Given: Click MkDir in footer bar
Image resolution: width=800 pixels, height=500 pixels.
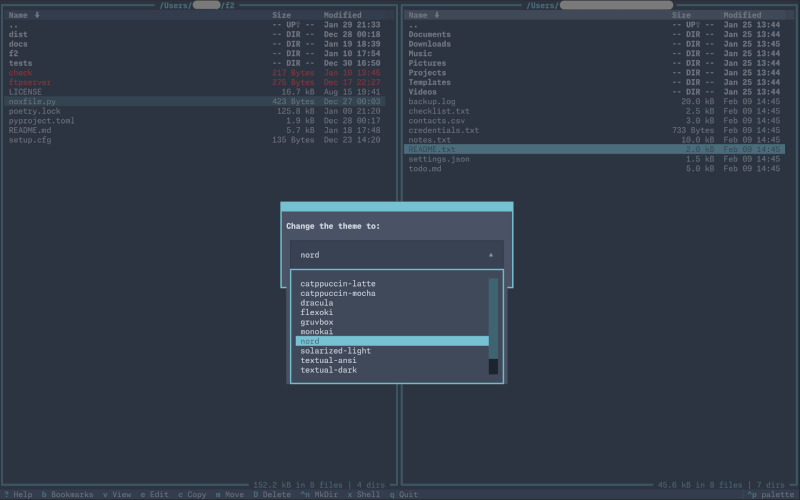Looking at the screenshot, I should (x=319, y=494).
